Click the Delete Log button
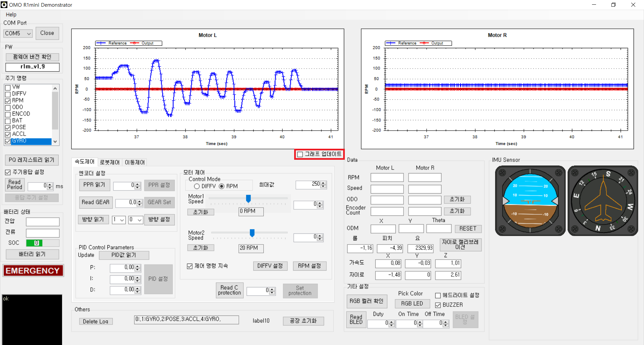The height and width of the screenshot is (345, 644). point(96,322)
